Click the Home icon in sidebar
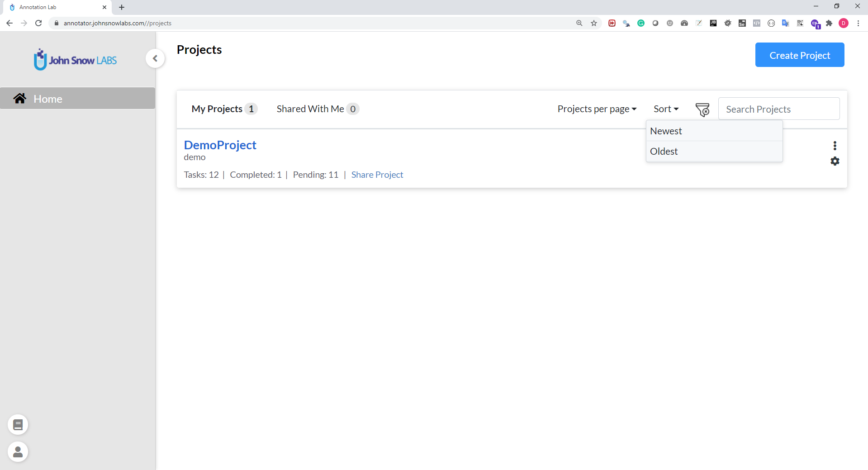 pos(19,98)
